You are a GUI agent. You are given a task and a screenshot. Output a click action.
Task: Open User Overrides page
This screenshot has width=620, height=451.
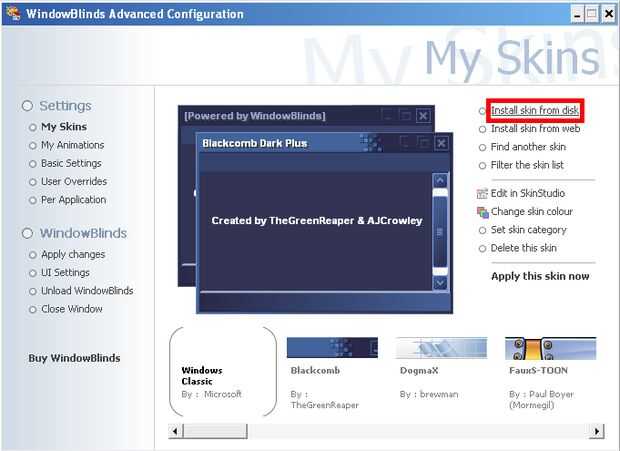pos(74,181)
